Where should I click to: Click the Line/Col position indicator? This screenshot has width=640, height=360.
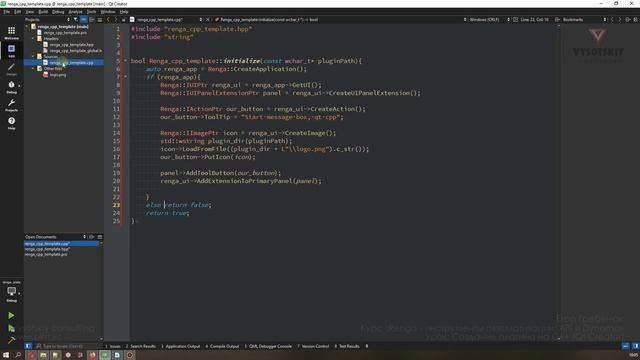535,20
